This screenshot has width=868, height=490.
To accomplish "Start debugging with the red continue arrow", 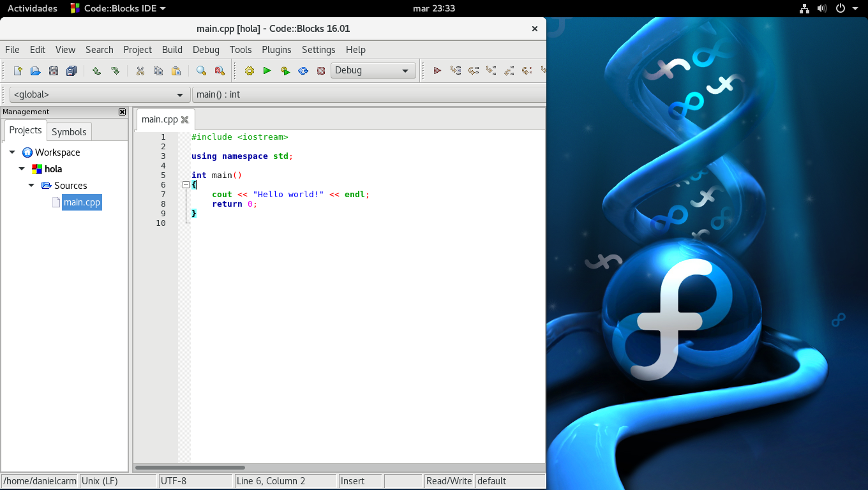I will tap(437, 70).
